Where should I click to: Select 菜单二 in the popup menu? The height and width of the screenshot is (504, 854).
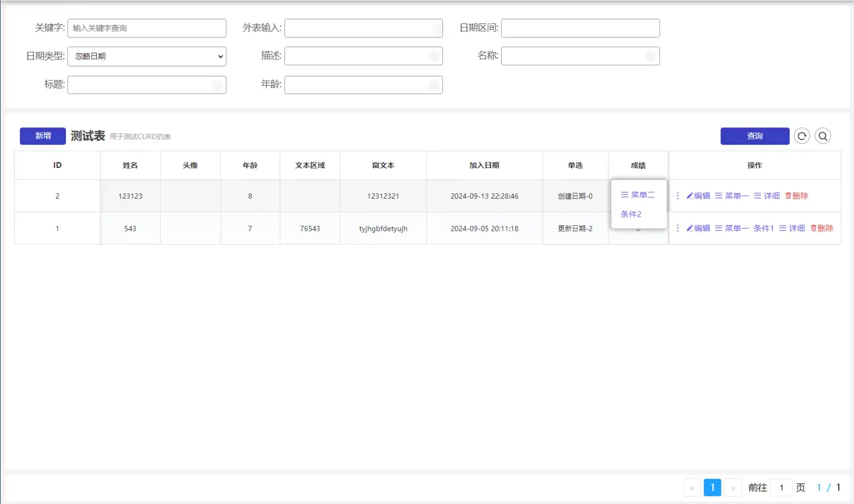pos(638,195)
